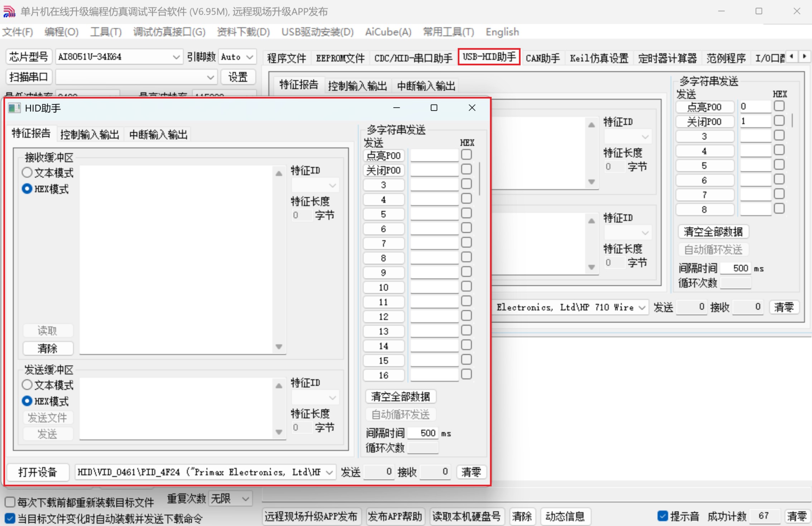
Task: Open the 扫描串口 port dropdown
Action: 210,77
